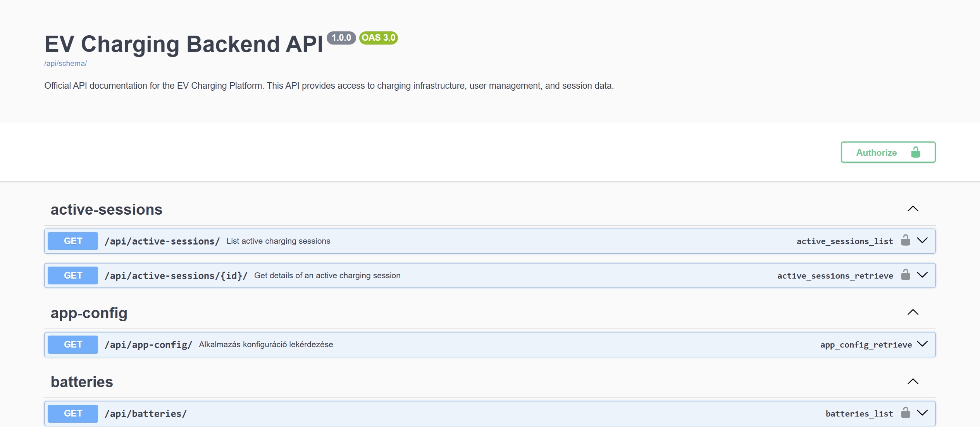Click the Official API documentation description text
980x427 pixels.
pyautogui.click(x=329, y=86)
